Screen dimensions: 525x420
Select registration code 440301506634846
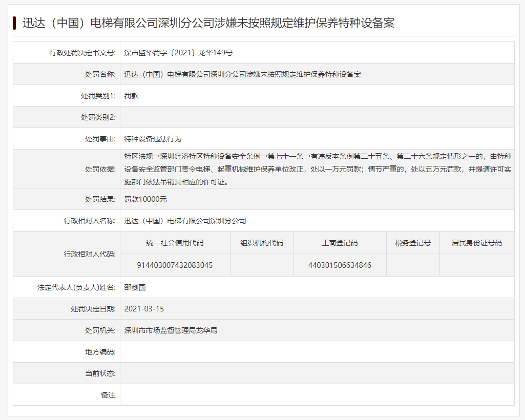coord(340,265)
